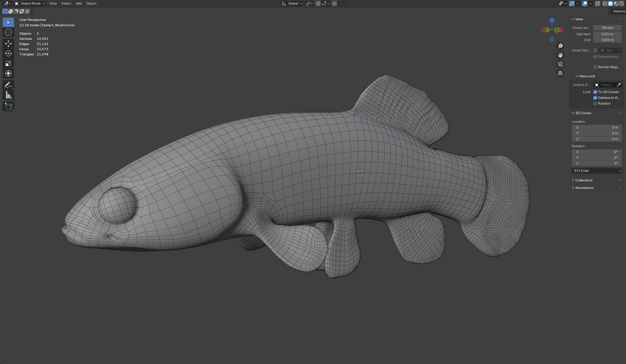The width and height of the screenshot is (626, 364).
Task: Toggle camera view icon
Action: tap(560, 64)
